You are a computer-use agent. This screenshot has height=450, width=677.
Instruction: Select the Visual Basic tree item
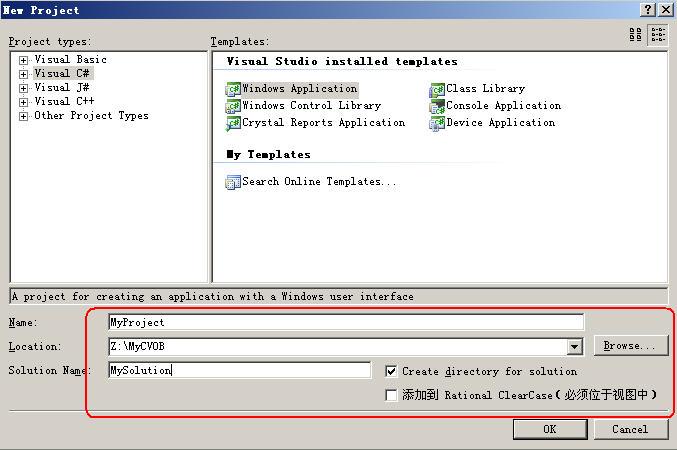pos(70,60)
